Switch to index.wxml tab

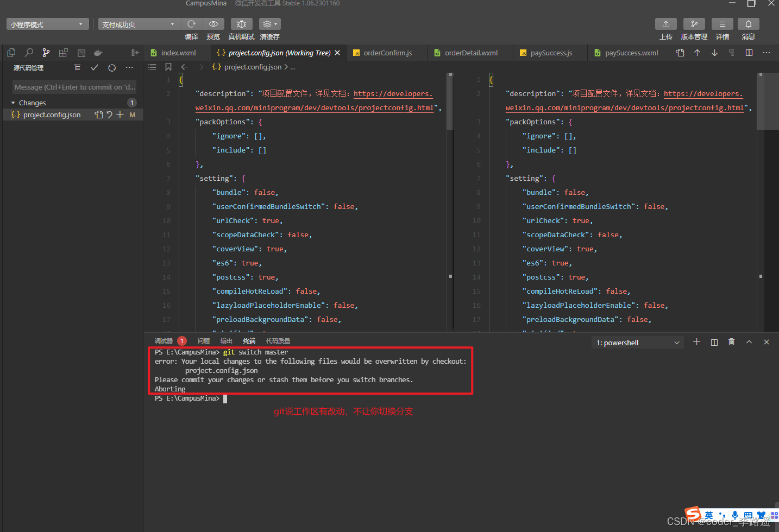click(178, 53)
